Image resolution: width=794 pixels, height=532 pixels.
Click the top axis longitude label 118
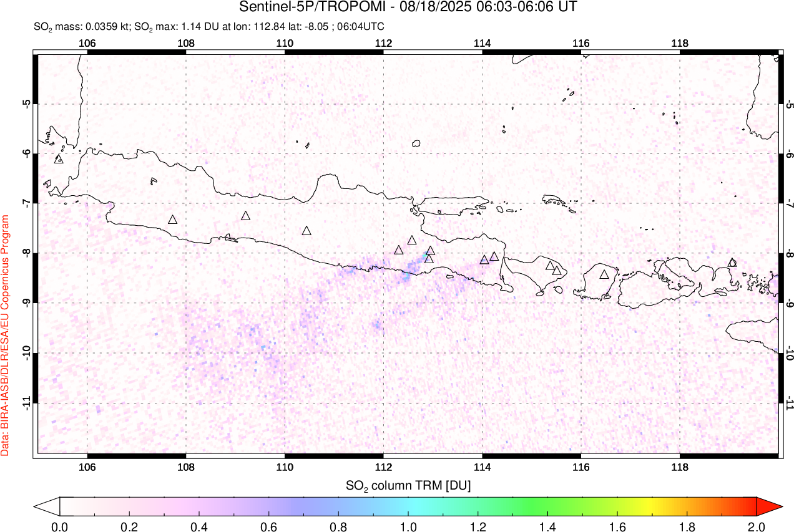679,43
